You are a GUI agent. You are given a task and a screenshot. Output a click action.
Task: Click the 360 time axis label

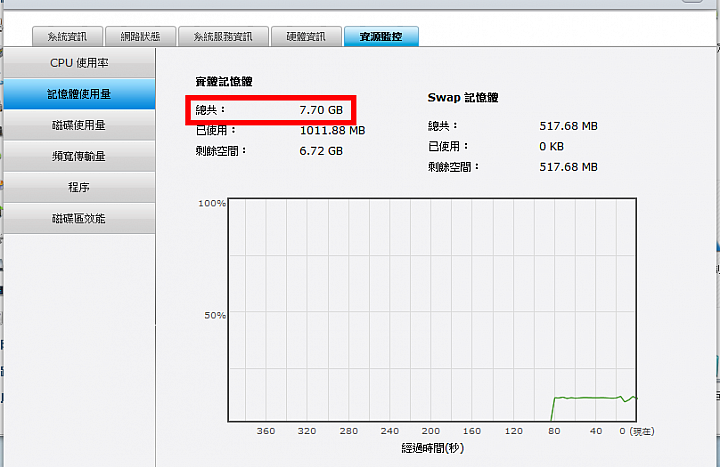coord(266,431)
